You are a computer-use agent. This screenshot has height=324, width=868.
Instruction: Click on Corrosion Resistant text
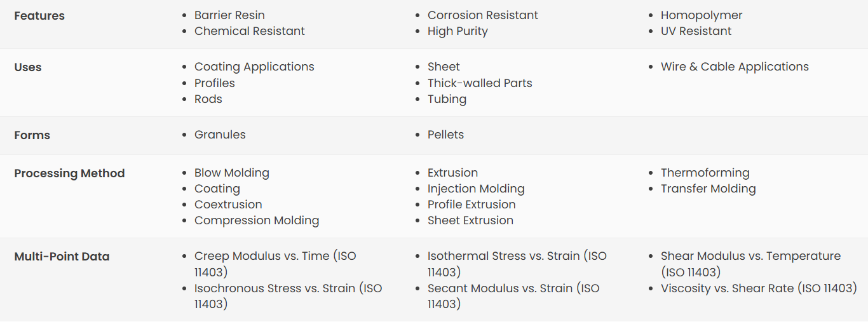click(x=483, y=15)
